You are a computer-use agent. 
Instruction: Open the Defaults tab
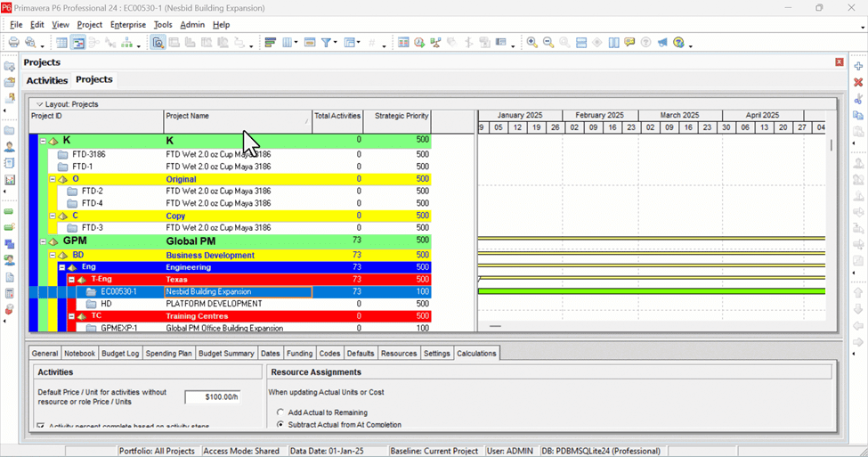point(361,354)
